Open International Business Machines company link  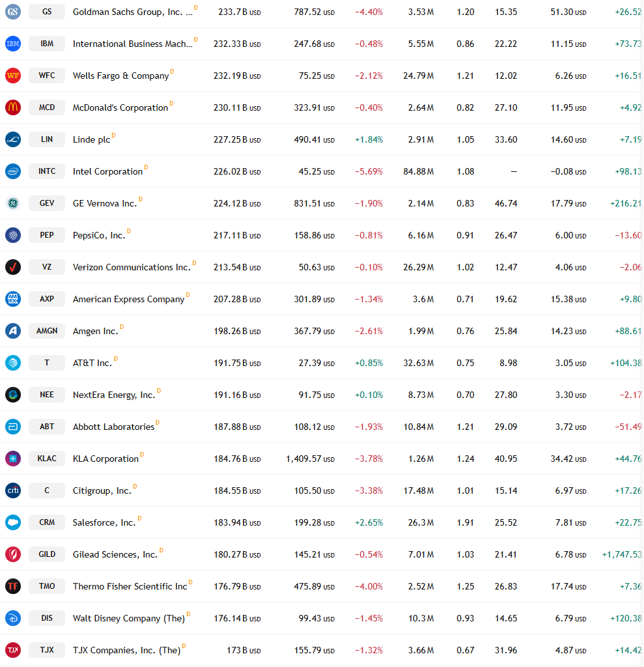(x=132, y=44)
